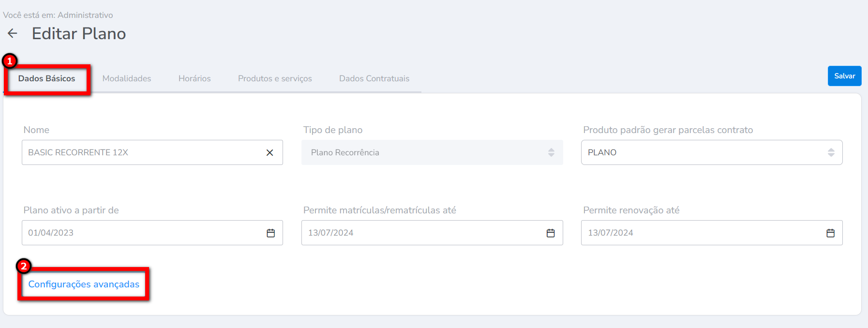
Task: Clear the Nome field with X icon
Action: pos(270,153)
